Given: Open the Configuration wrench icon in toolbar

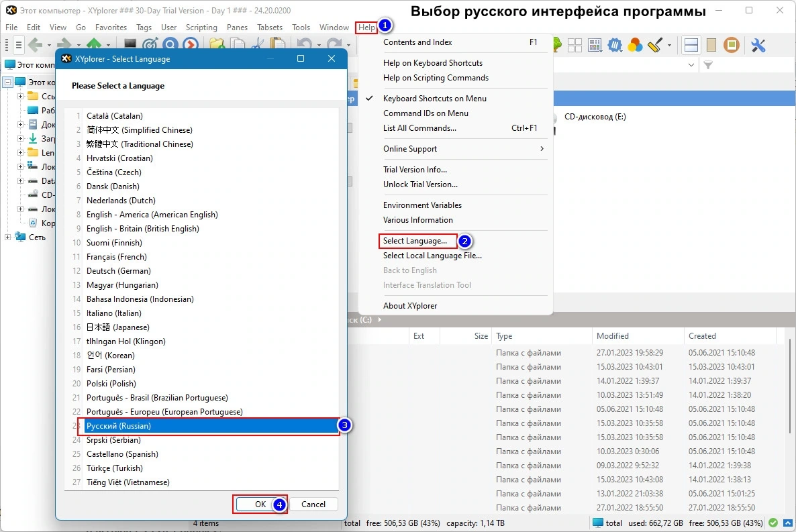Looking at the screenshot, I should point(758,45).
